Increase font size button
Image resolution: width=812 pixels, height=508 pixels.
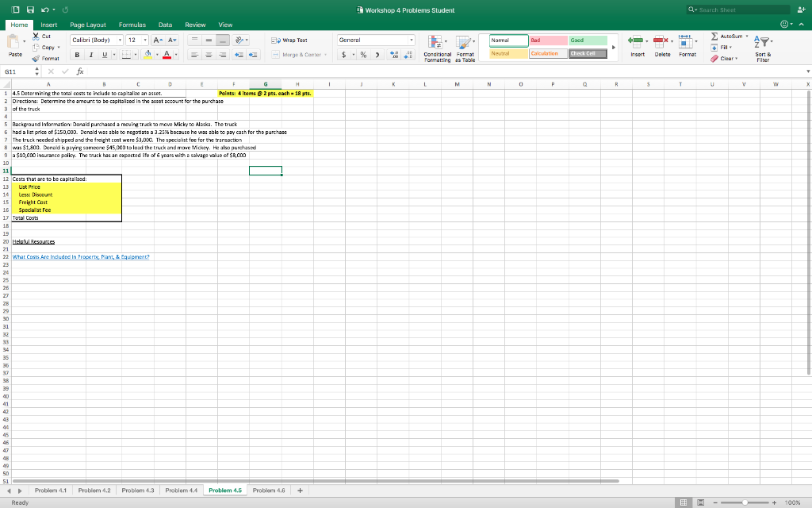[159, 40]
